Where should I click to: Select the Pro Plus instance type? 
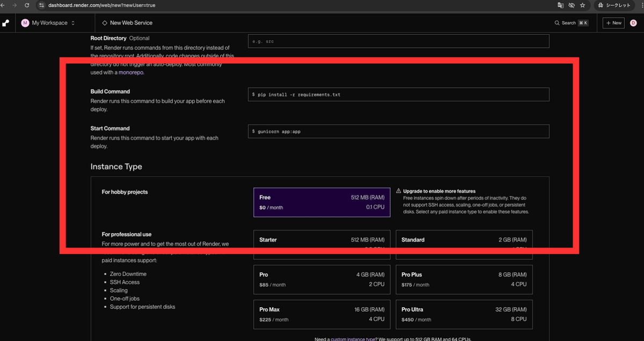(x=464, y=279)
